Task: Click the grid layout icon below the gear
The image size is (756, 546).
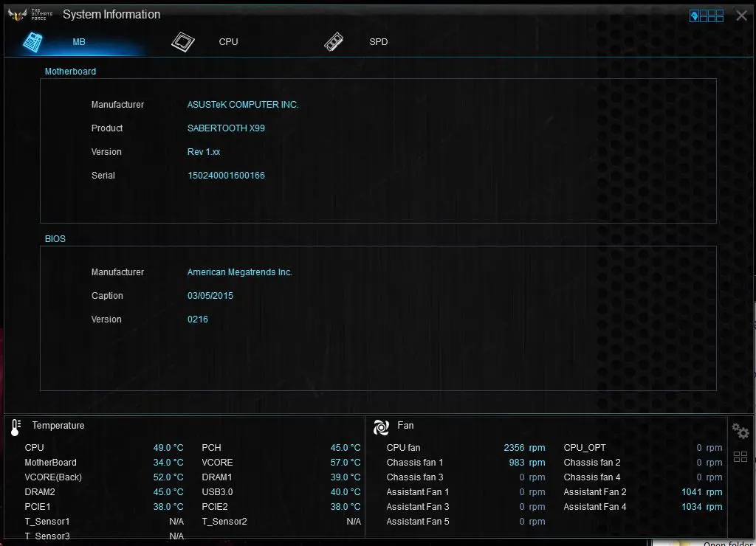Action: coord(740,457)
